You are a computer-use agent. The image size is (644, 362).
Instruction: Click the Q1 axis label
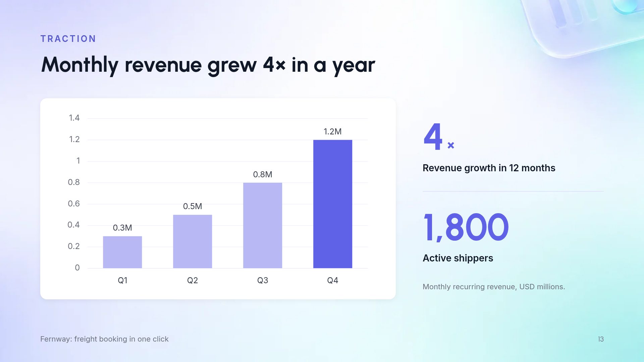[x=122, y=281]
